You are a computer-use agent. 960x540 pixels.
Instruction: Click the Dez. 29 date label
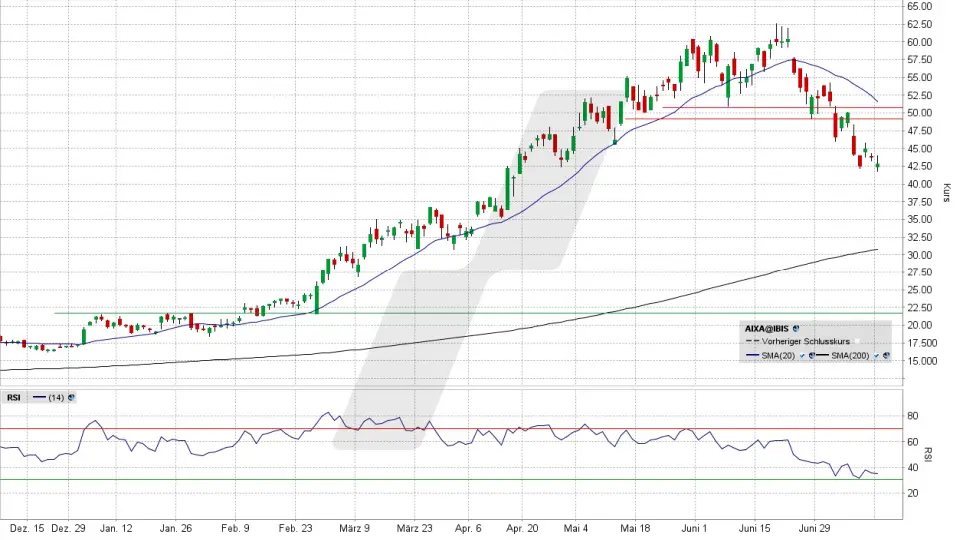69,528
